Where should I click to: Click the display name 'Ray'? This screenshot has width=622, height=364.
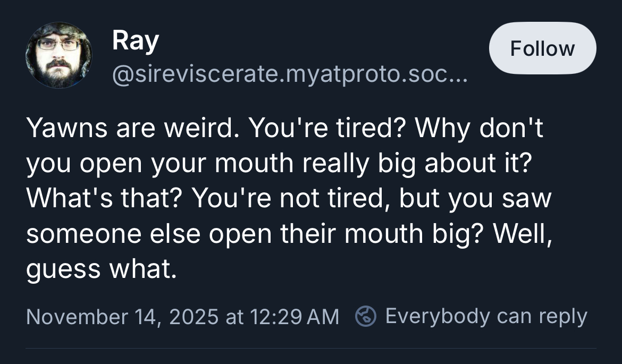(135, 40)
